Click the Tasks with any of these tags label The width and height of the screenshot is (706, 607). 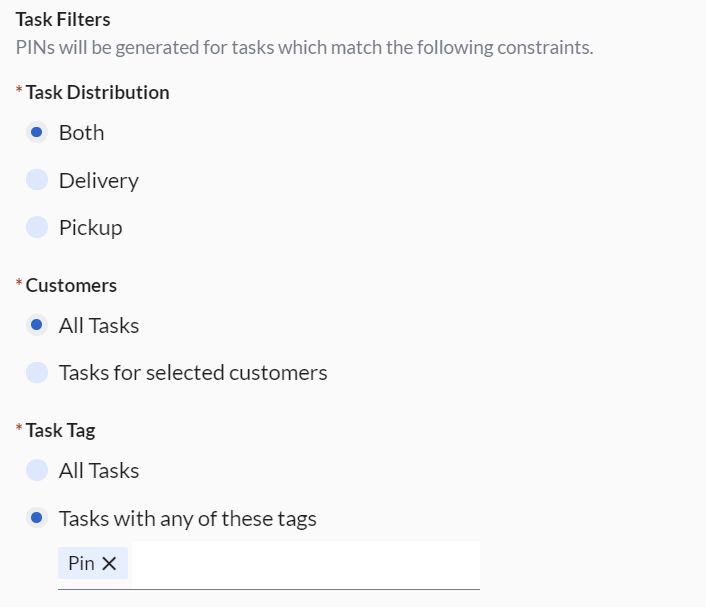[x=187, y=519]
